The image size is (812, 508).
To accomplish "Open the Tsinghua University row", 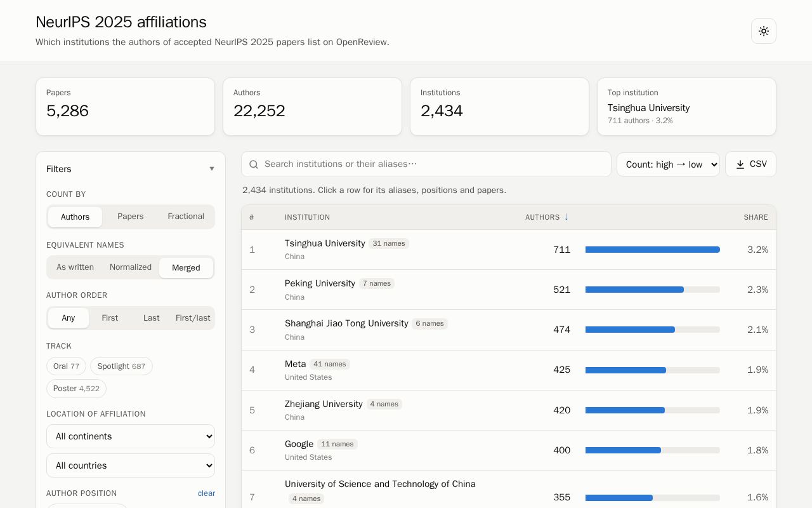I will [509, 250].
